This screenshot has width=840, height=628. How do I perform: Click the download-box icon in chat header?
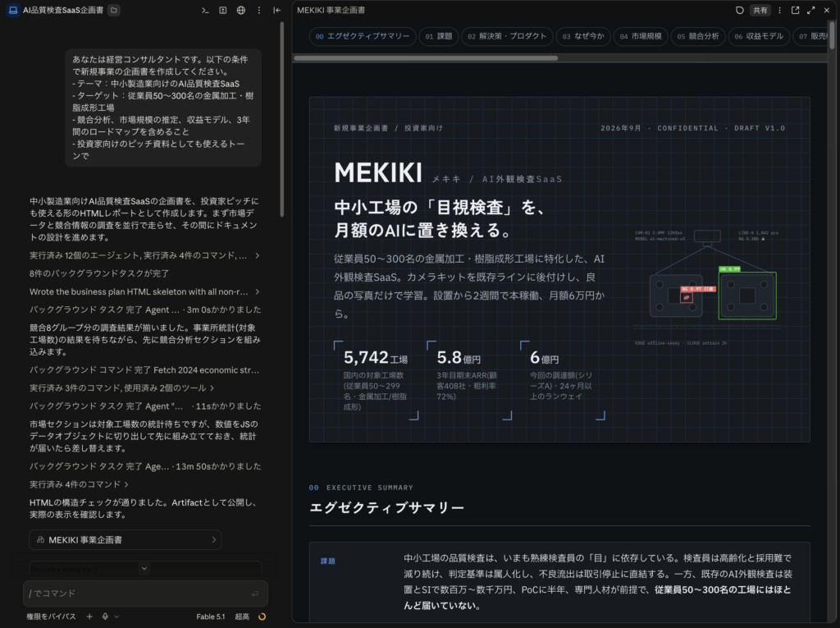[x=223, y=10]
